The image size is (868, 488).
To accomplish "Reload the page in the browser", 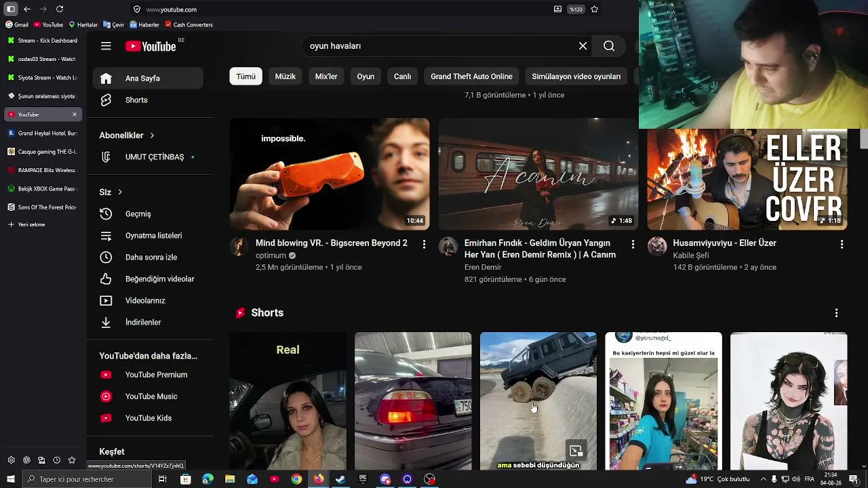I will pos(60,9).
